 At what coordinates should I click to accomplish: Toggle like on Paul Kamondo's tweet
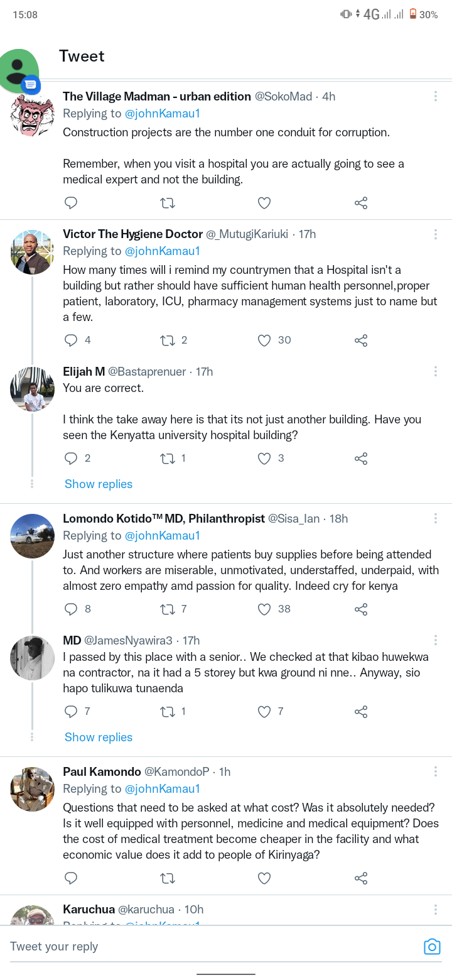264,878
